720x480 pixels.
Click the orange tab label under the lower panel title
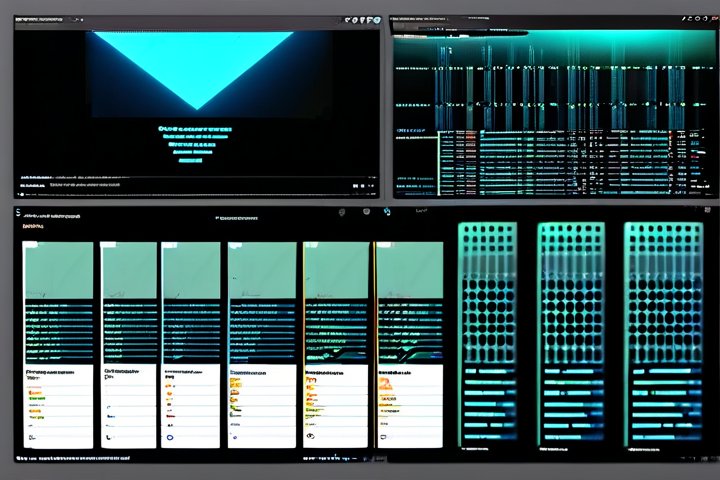34,228
